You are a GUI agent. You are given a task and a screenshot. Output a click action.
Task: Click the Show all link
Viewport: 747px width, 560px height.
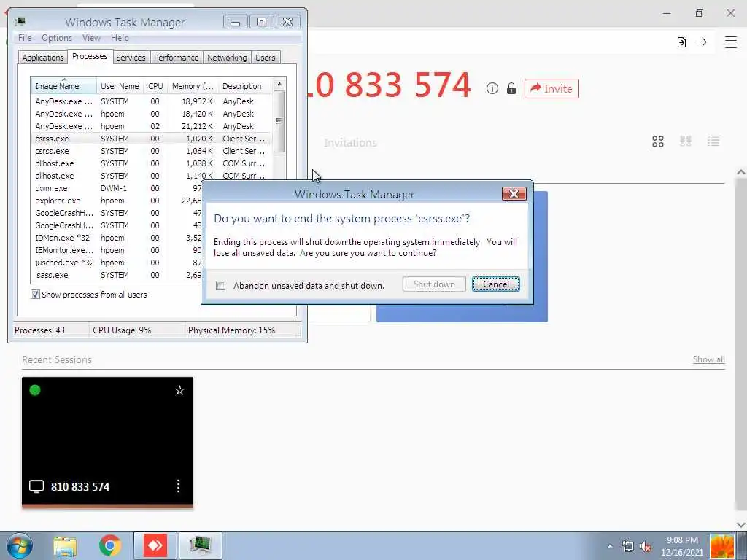coord(709,359)
